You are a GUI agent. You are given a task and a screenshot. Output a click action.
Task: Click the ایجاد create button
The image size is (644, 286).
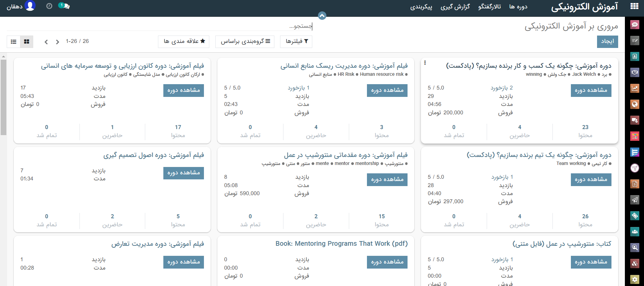(607, 42)
